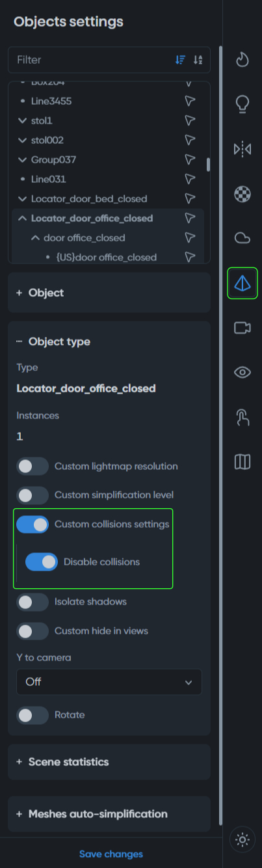Collapse the Locator_door_office_closed tree node
This screenshot has height=868, width=262.
pos(22,218)
